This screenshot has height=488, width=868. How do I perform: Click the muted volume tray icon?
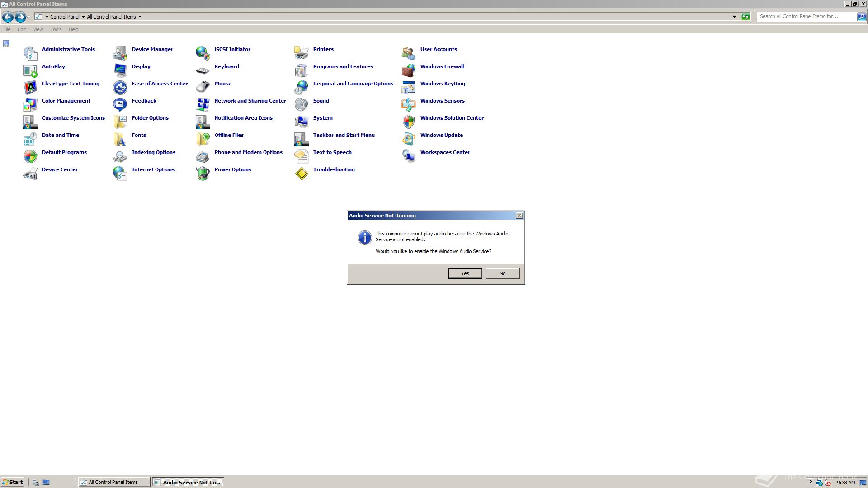pos(827,483)
